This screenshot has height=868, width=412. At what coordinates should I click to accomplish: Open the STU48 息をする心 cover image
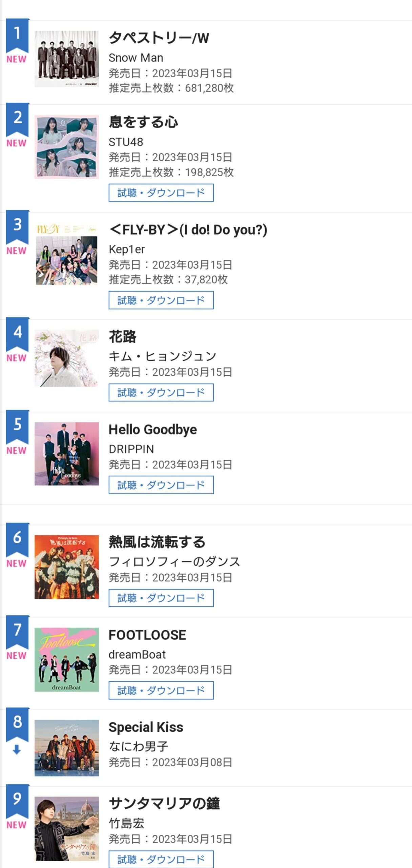(x=66, y=146)
